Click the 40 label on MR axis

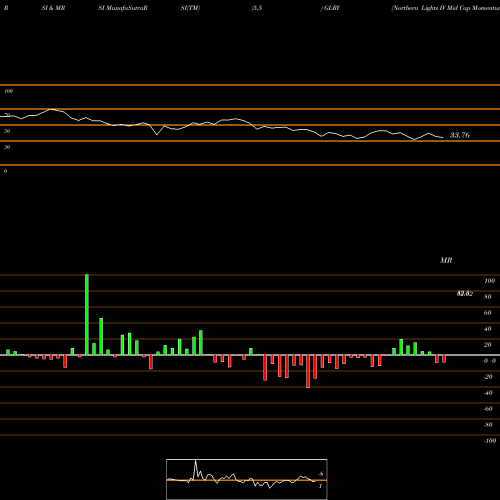click(x=488, y=329)
